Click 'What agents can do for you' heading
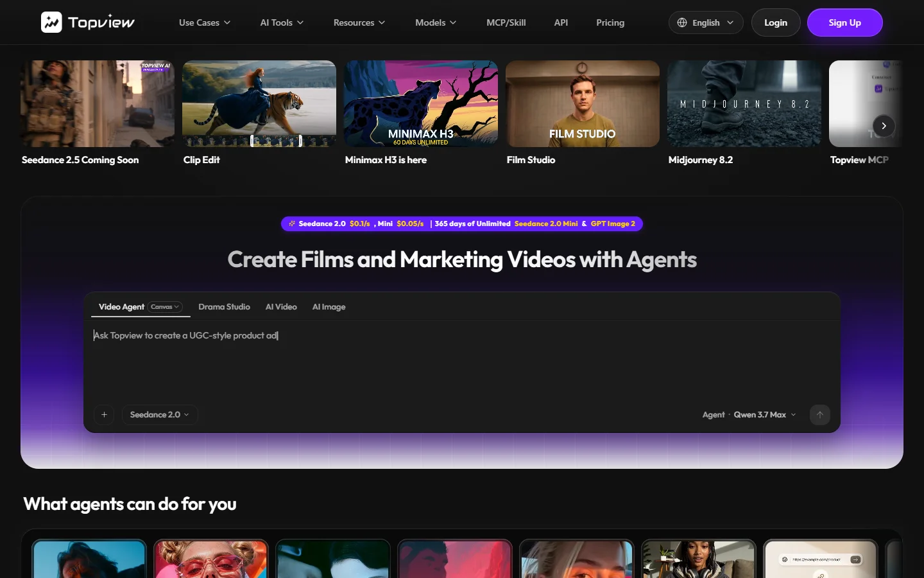Screen dimensions: 924x578 [130, 504]
